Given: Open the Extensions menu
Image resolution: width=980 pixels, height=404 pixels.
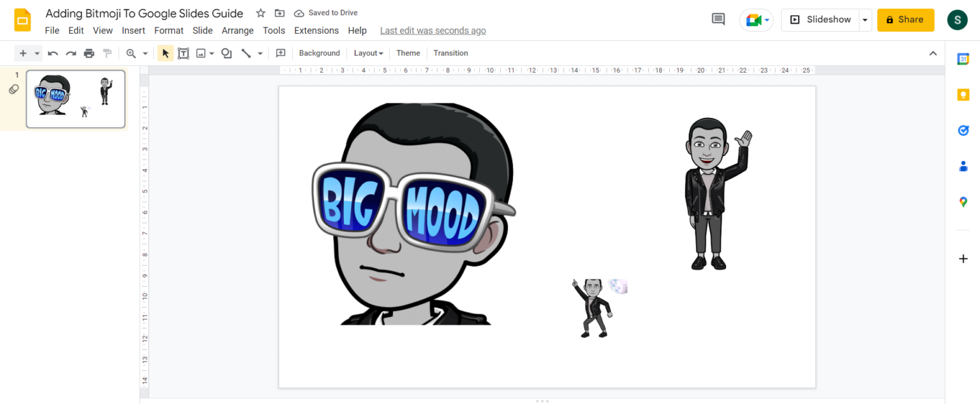Looking at the screenshot, I should [316, 30].
